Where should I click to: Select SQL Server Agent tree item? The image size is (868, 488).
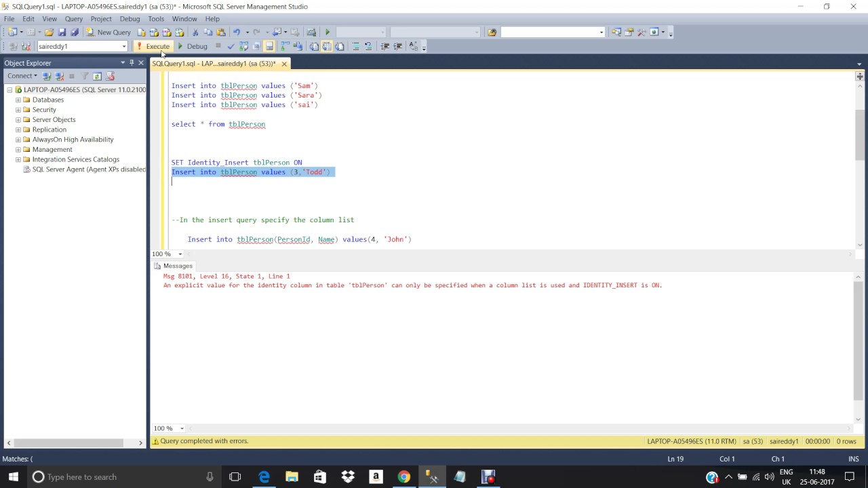click(x=85, y=169)
